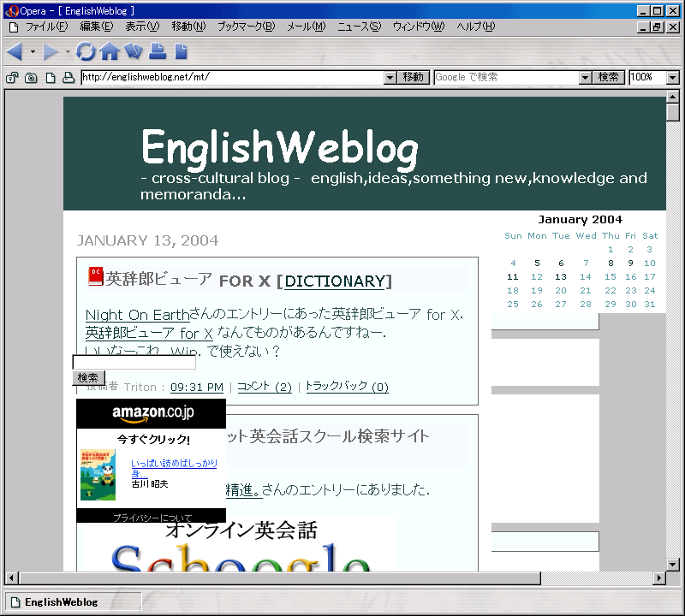Expand the Forward history dropdown arrow
The image size is (685, 616).
point(68,52)
